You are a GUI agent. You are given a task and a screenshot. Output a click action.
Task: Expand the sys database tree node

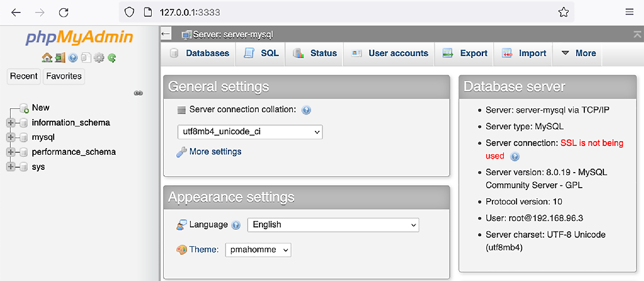[11, 167]
